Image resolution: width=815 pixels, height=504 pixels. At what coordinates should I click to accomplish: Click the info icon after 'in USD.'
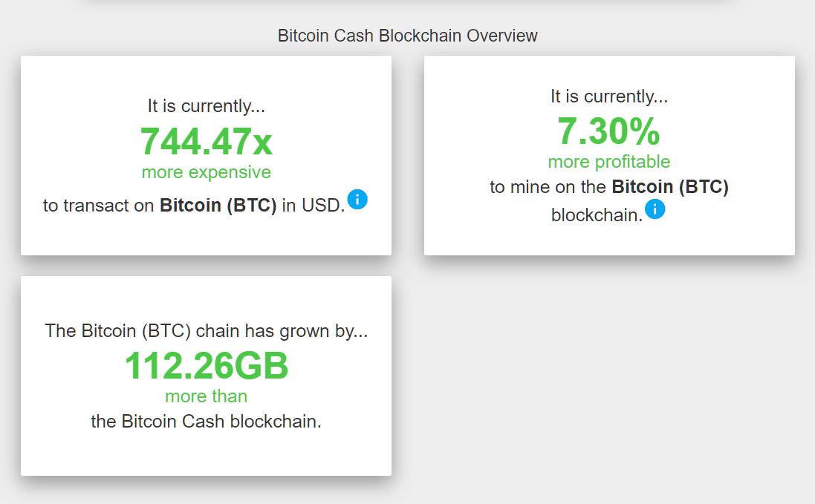click(x=357, y=200)
